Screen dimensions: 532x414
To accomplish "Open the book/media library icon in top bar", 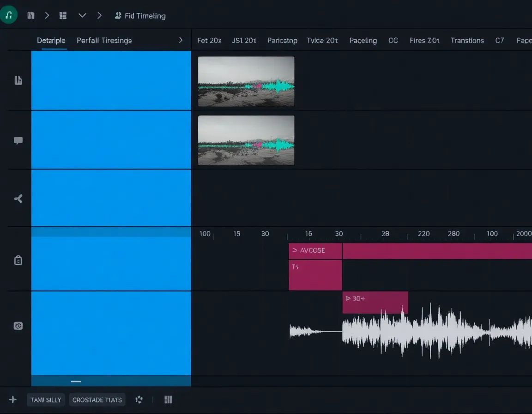I will 30,15.
